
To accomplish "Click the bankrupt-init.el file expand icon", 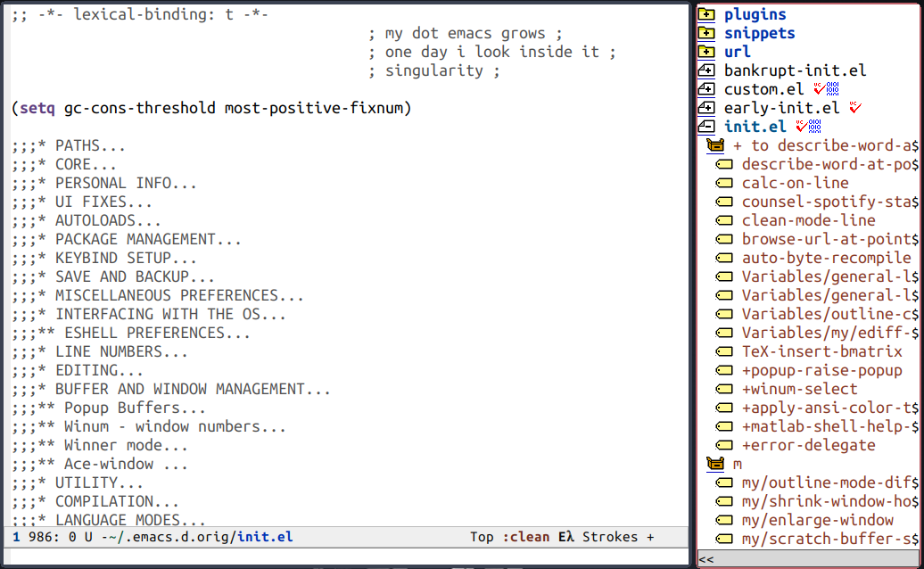I will [706, 70].
